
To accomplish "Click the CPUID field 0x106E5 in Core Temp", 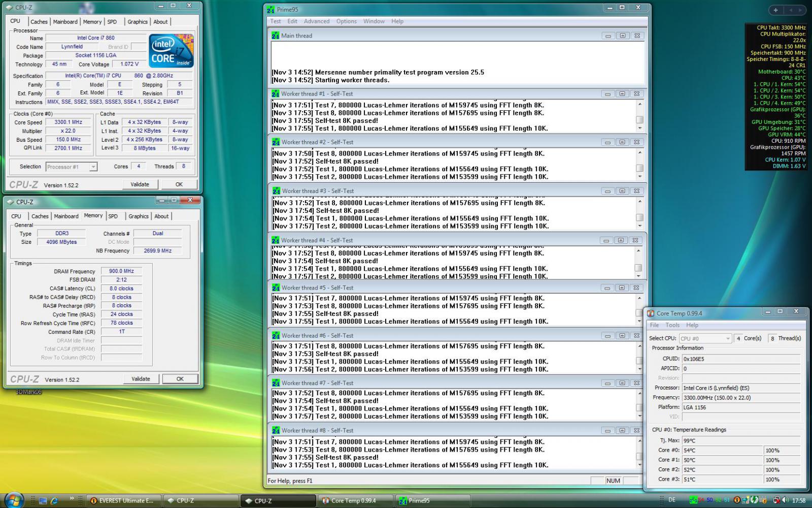I will coord(741,359).
